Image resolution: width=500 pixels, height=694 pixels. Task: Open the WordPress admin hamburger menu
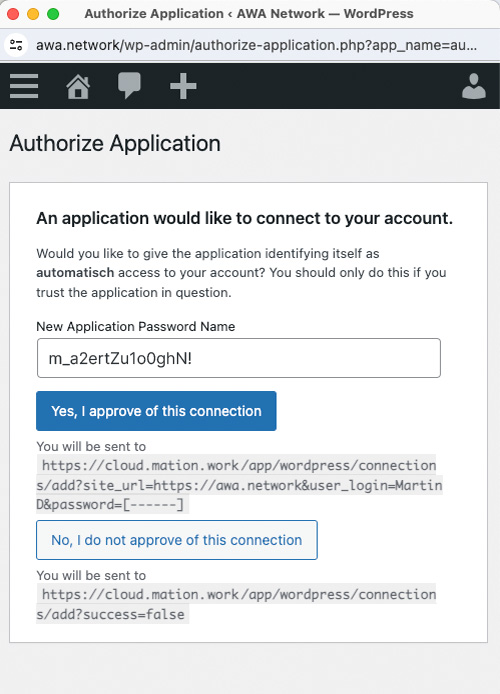[24, 86]
